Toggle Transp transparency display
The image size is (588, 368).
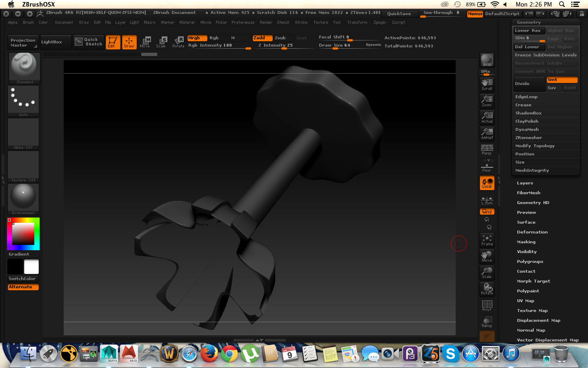coord(487,322)
